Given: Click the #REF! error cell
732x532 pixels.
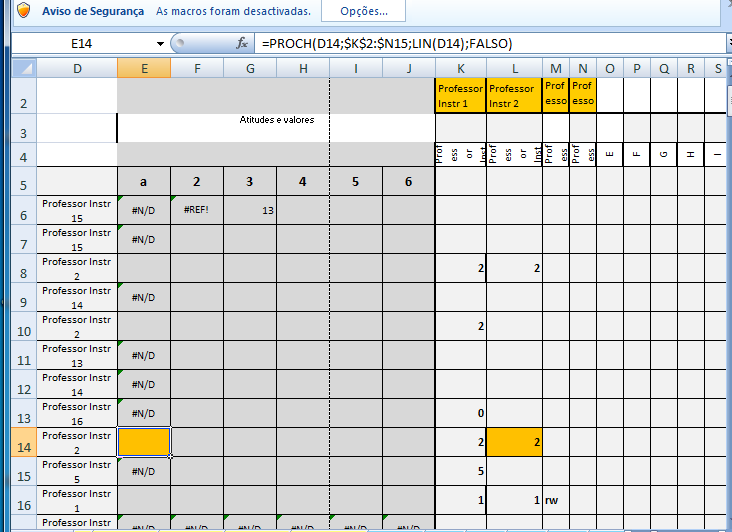Looking at the screenshot, I should point(197,210).
